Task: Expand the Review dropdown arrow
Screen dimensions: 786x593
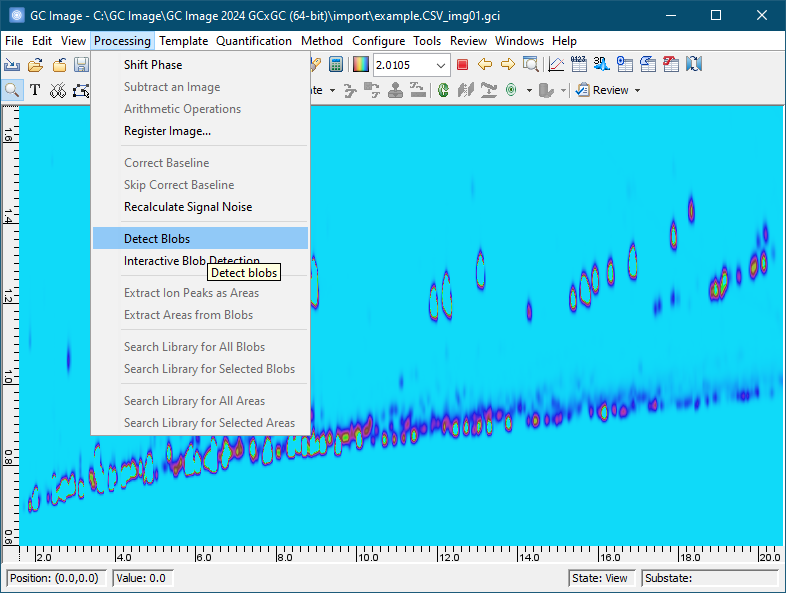Action: 637,90
